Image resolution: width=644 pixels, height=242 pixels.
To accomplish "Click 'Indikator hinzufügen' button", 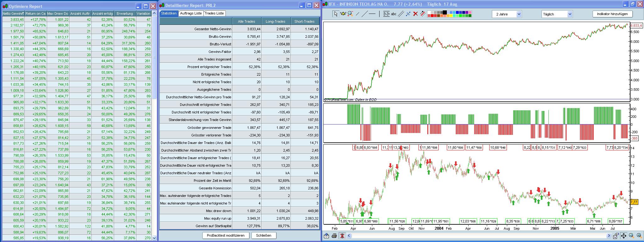I will (x=612, y=14).
